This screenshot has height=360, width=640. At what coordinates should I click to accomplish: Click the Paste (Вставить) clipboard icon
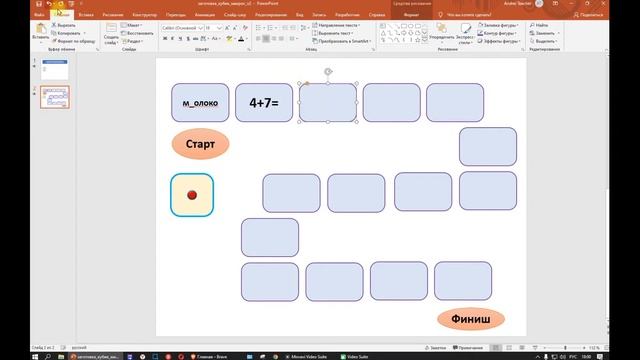tap(41, 29)
